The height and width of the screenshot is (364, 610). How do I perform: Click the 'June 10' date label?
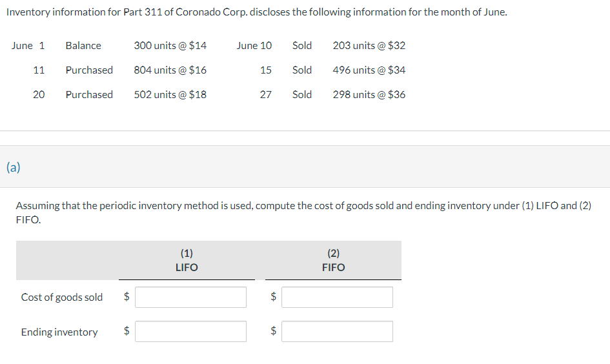click(254, 45)
